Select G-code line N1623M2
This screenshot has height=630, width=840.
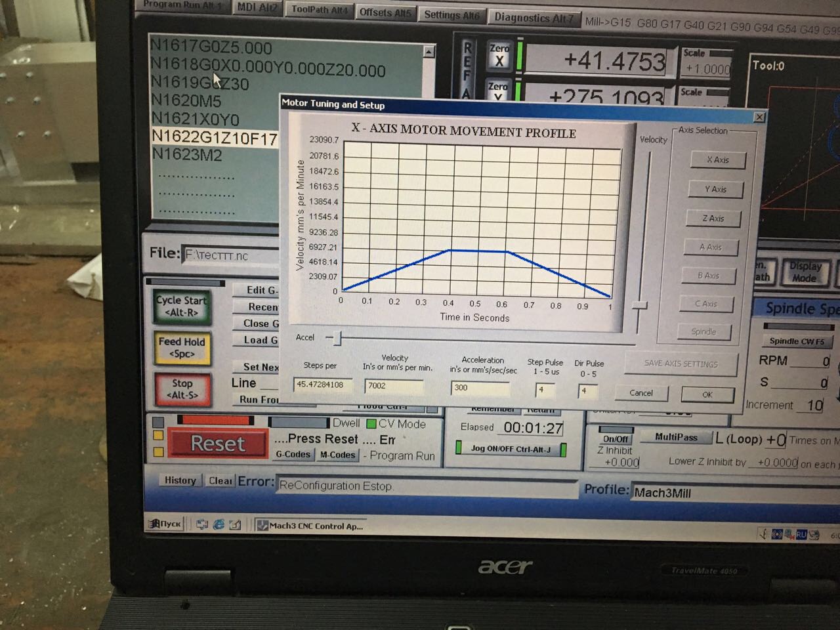tap(187, 155)
